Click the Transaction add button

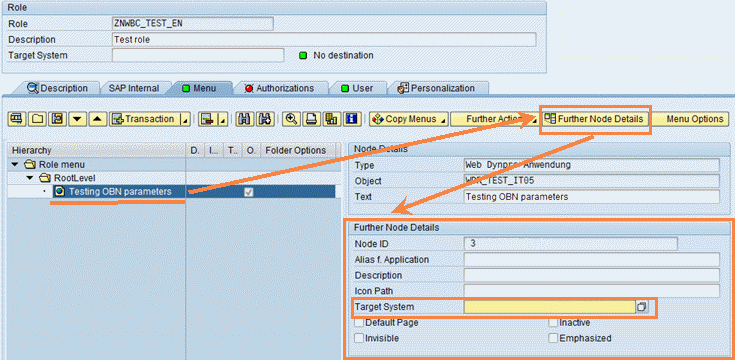pos(144,119)
